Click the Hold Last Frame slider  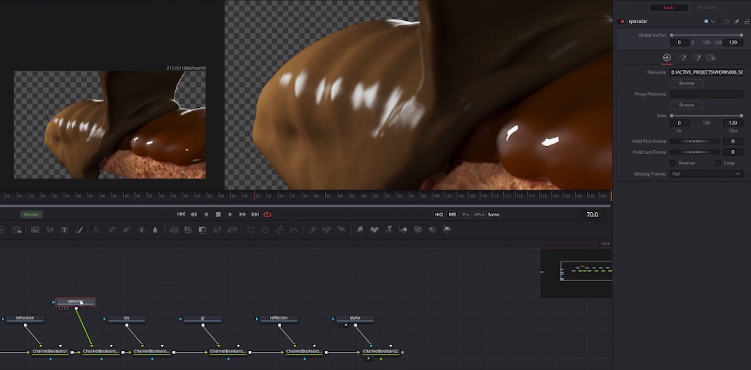point(694,152)
